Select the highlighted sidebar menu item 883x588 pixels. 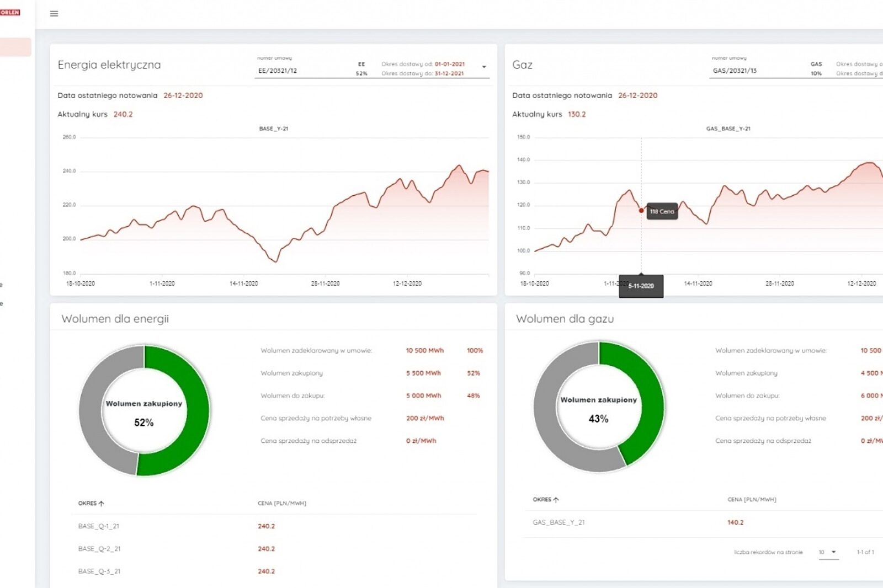tap(15, 47)
